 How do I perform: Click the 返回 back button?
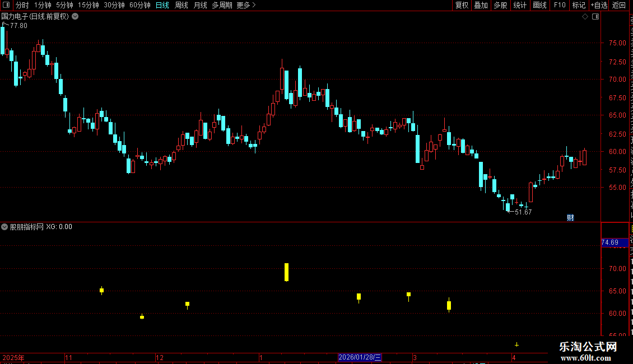(619, 5)
